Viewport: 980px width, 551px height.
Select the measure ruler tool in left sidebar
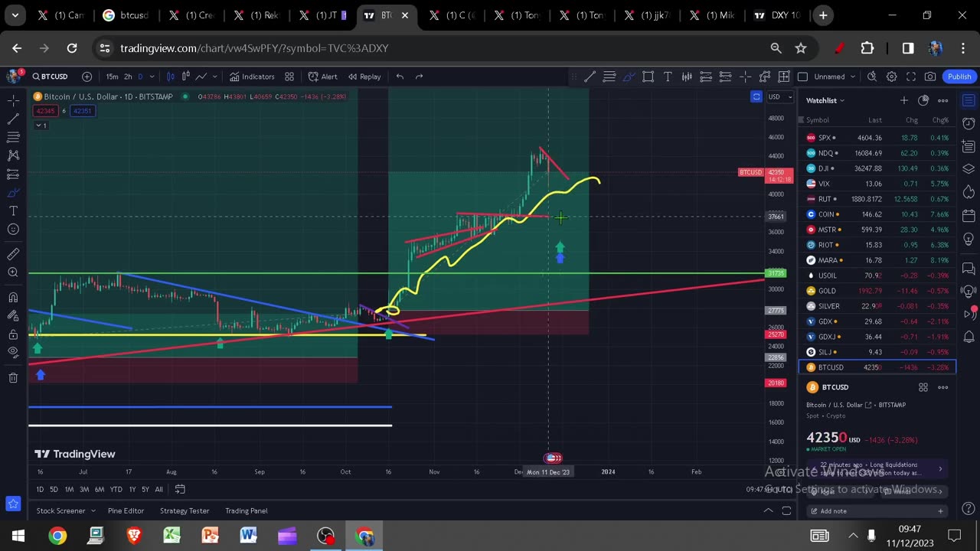tap(13, 254)
